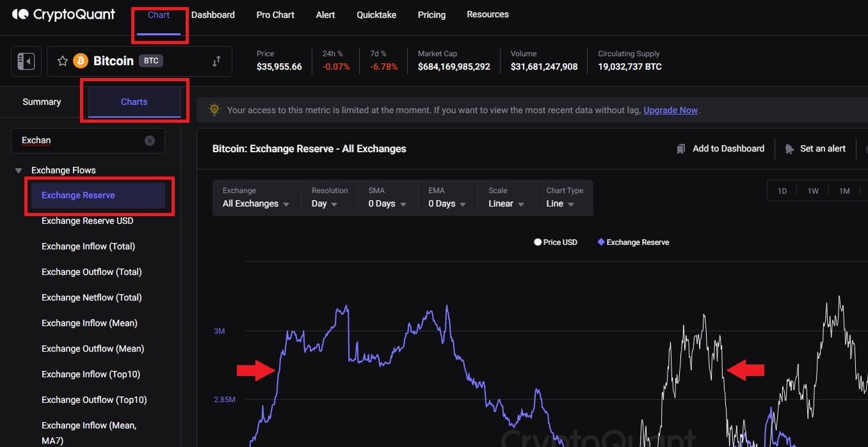Screen dimensions: 868x447
Task: Favorite Bitcoin with the star icon
Action: coord(63,61)
